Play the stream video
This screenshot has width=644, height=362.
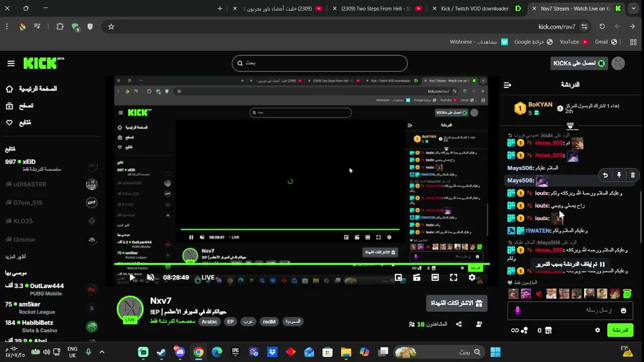pyautogui.click(x=132, y=277)
